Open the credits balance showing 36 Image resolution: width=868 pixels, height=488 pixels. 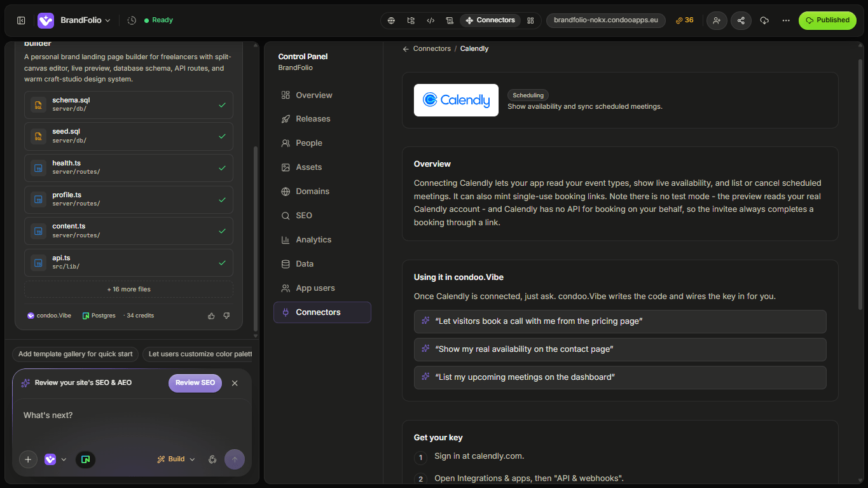685,20
